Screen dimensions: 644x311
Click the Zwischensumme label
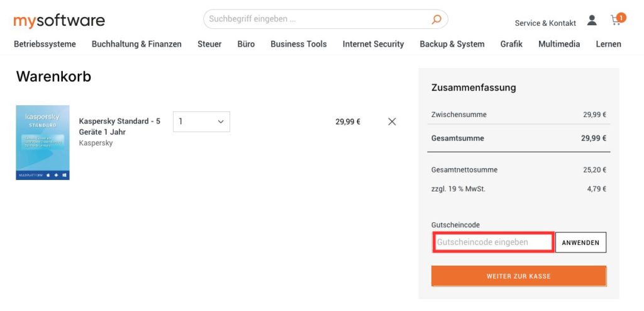(458, 115)
